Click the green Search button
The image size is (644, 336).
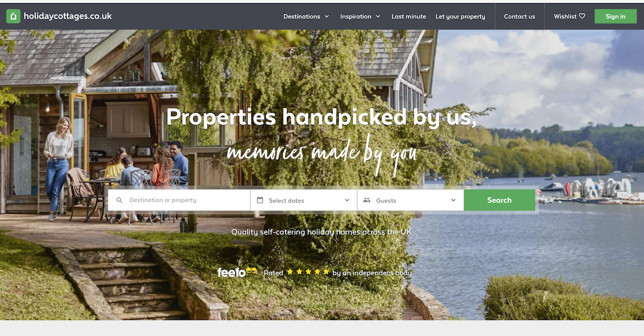[x=500, y=200]
